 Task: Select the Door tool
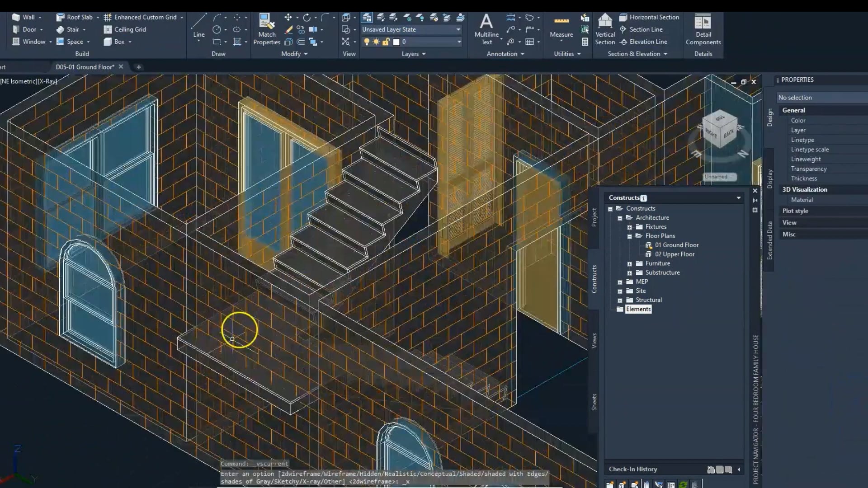coord(24,29)
